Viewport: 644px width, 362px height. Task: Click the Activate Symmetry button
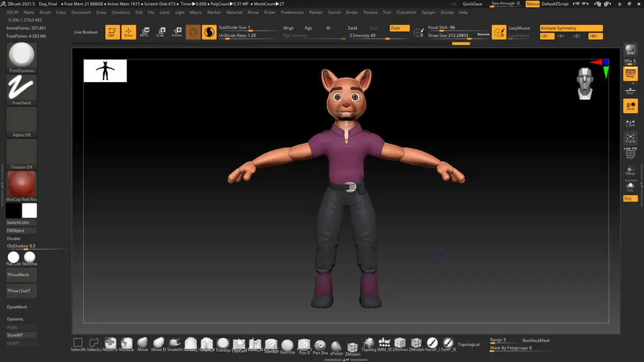(x=571, y=28)
